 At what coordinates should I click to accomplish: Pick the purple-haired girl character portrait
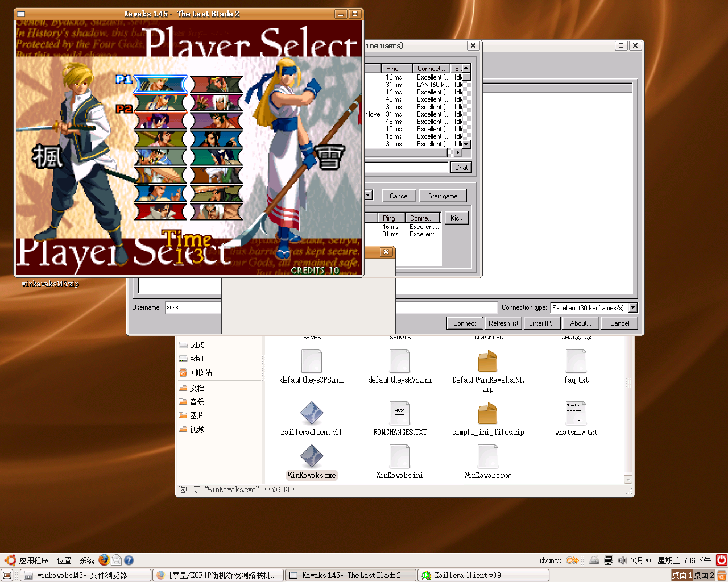click(160, 121)
